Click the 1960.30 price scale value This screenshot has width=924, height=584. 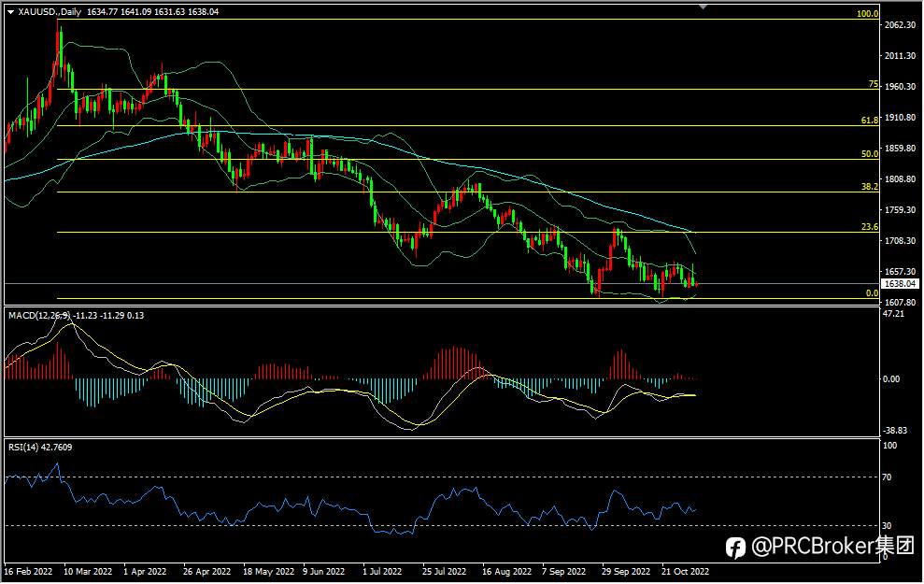click(x=900, y=87)
